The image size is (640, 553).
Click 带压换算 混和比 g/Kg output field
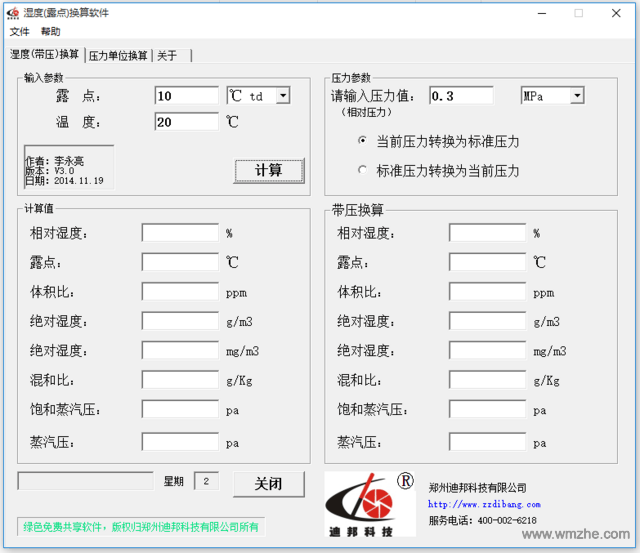tap(488, 380)
